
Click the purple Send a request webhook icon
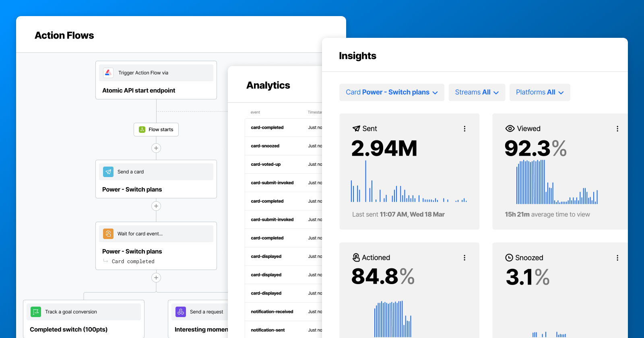tap(181, 312)
